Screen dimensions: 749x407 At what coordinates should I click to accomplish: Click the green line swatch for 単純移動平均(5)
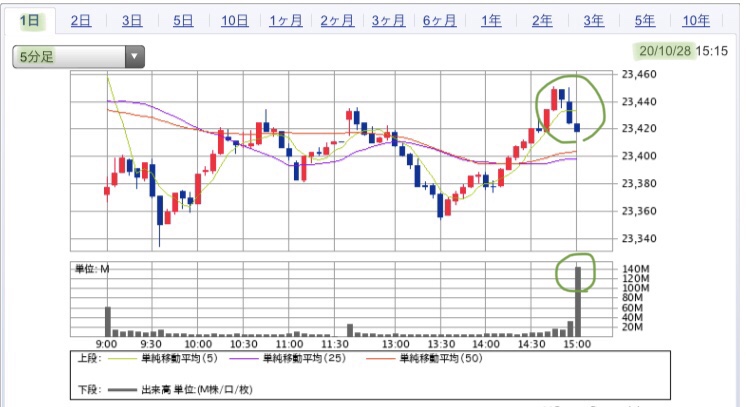click(122, 359)
